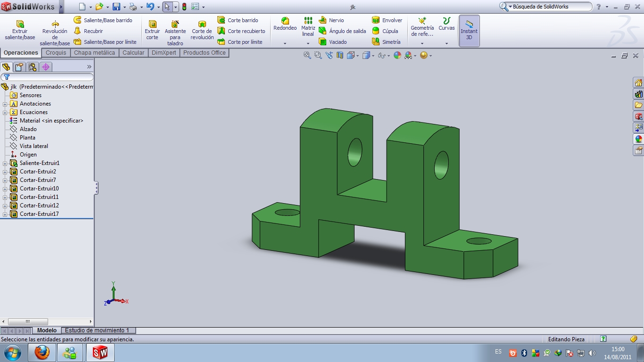Image resolution: width=644 pixels, height=362 pixels.
Task: Open the Calcular tab
Action: click(x=133, y=53)
